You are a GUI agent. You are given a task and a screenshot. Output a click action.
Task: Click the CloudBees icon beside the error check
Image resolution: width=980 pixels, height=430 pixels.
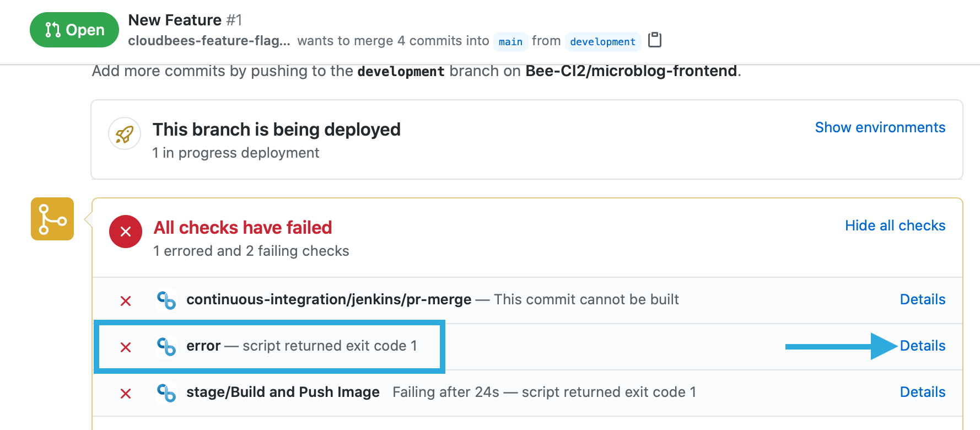[x=166, y=346]
